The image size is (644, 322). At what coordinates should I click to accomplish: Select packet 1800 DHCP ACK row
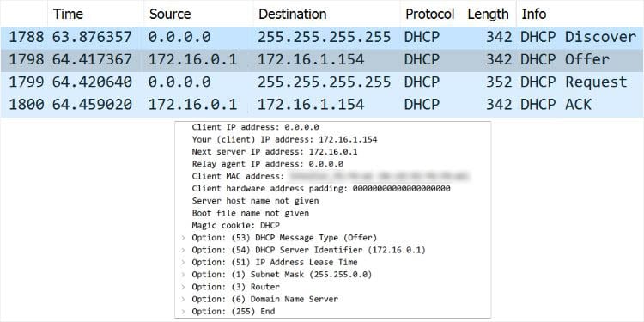pyautogui.click(x=322, y=104)
